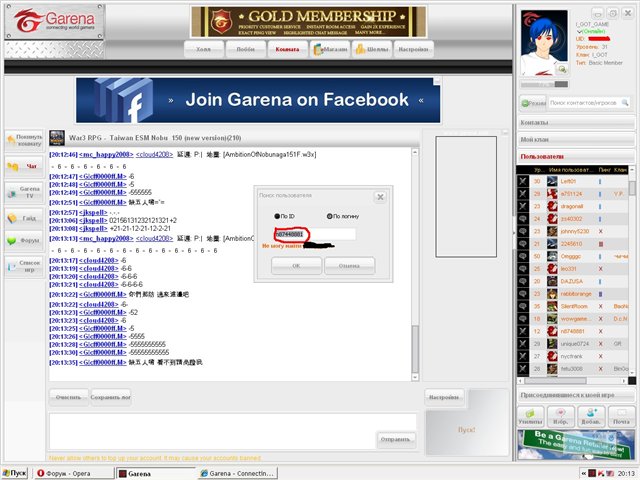Click the Отправить send button
640x480 pixels.
[395, 440]
